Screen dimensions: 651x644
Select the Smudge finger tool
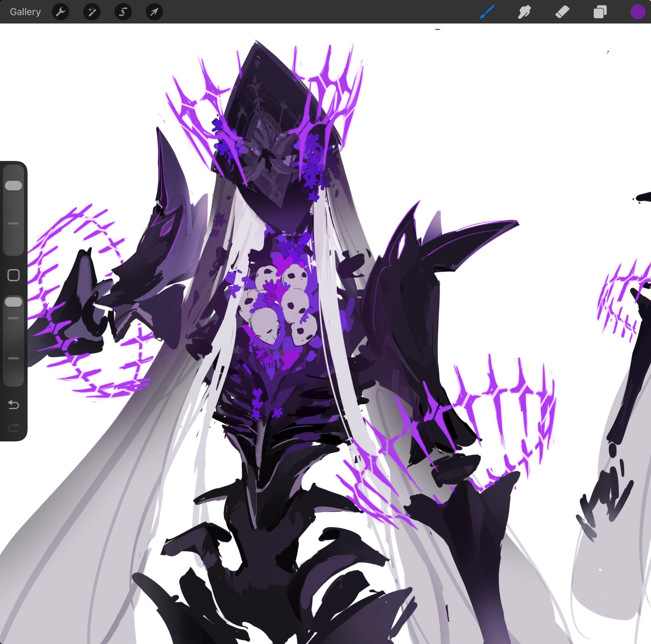click(524, 12)
